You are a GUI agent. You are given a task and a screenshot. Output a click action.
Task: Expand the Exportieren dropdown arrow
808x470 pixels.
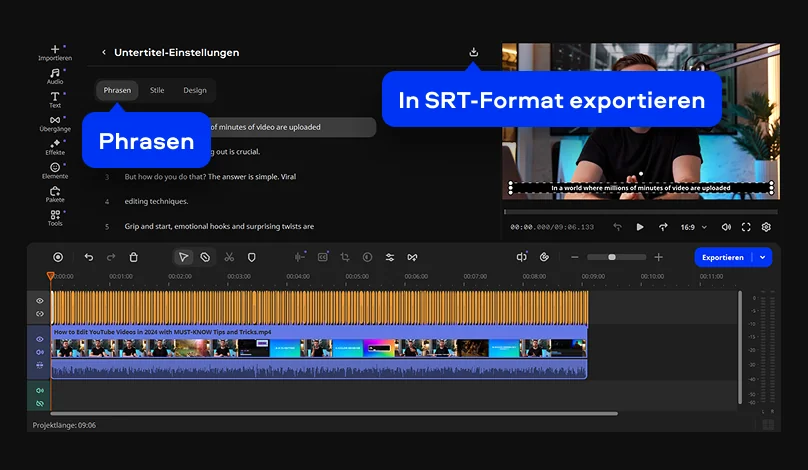(764, 257)
